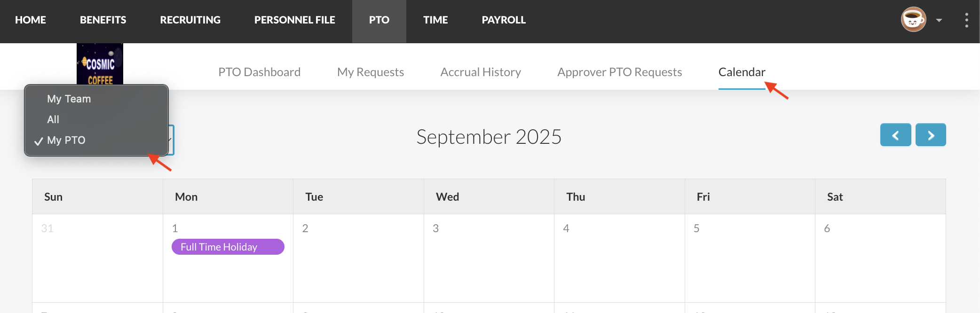980x313 pixels.
Task: Click the coffee cup profile avatar
Action: click(913, 20)
